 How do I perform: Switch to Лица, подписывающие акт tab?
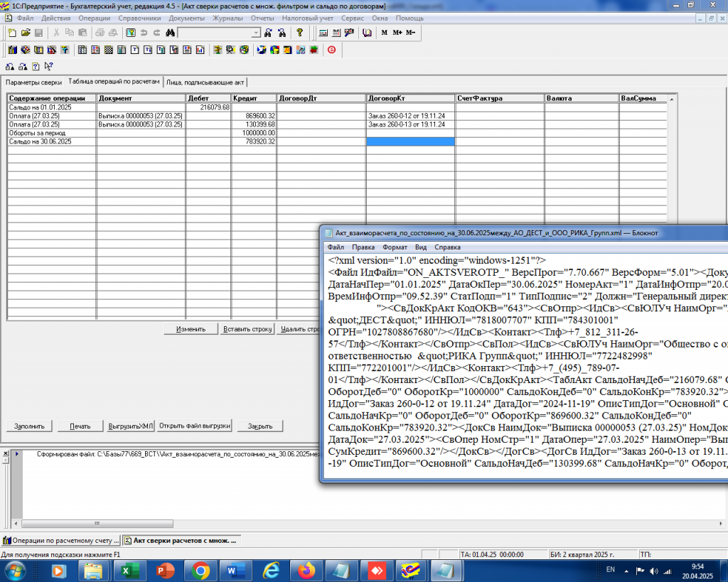(x=205, y=82)
